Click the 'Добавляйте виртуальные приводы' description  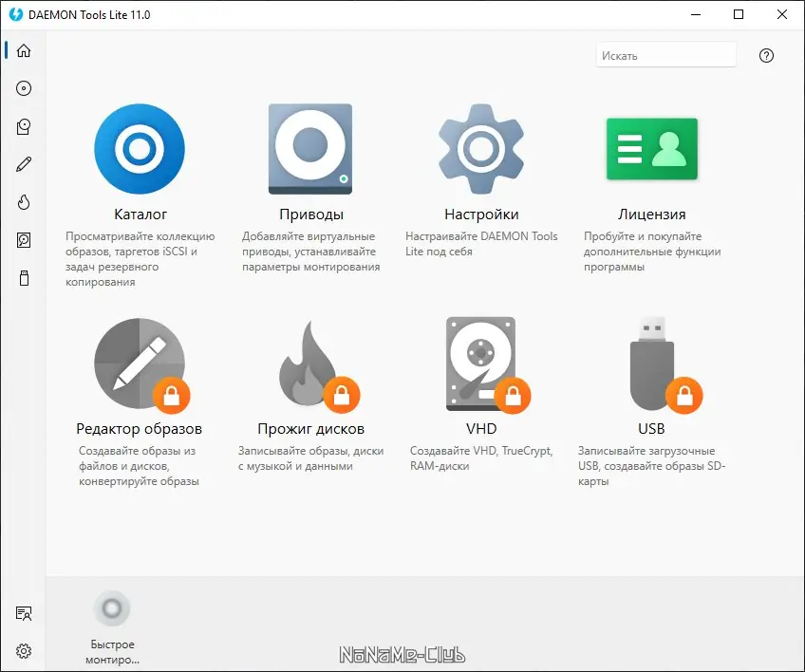coord(311,252)
